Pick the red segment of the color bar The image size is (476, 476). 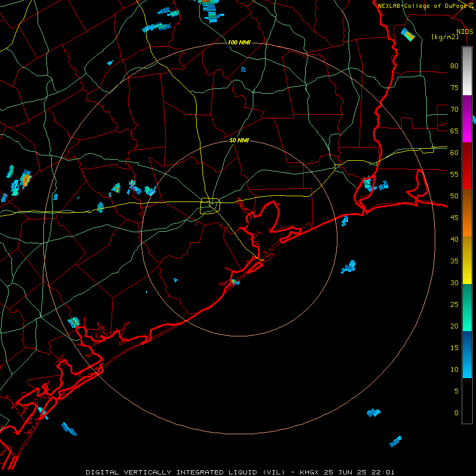[467, 166]
